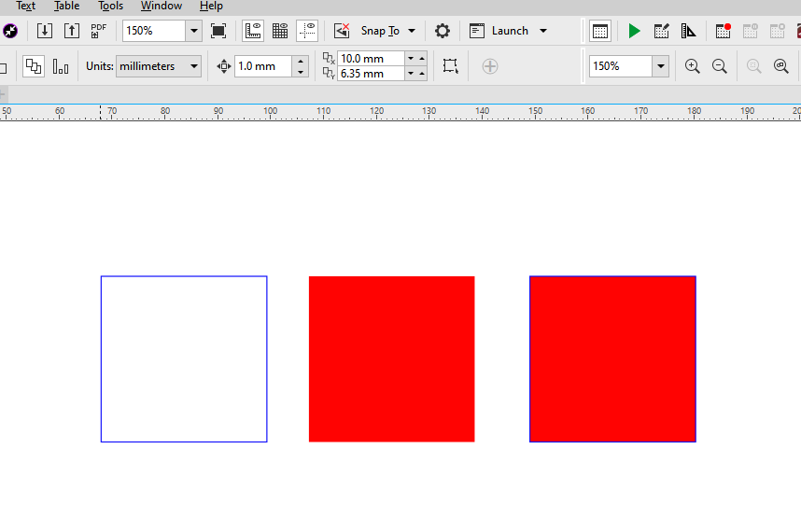
Task: Click the Zoom In magnifier
Action: click(x=692, y=66)
